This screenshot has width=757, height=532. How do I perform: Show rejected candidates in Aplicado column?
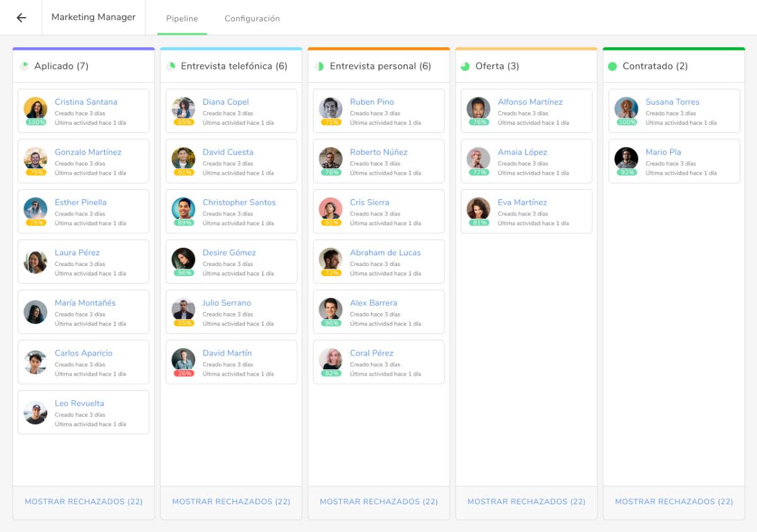(x=83, y=501)
